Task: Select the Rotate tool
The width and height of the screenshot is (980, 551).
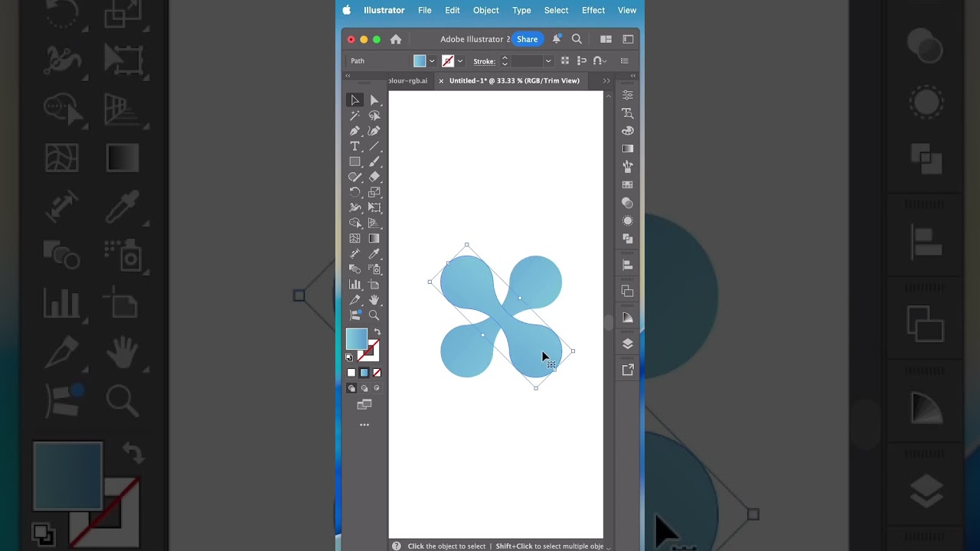Action: coord(354,192)
